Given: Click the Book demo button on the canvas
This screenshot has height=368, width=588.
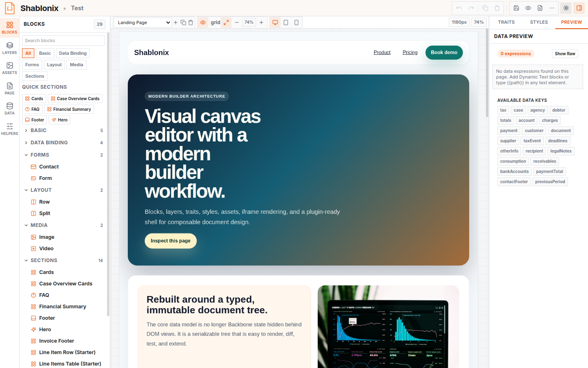Looking at the screenshot, I should point(444,53).
